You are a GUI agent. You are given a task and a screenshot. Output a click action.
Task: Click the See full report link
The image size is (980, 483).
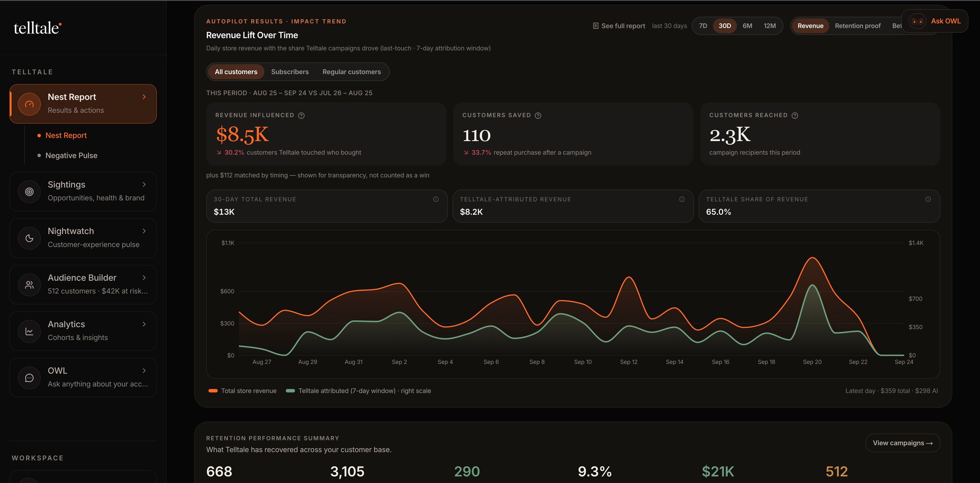(x=619, y=26)
